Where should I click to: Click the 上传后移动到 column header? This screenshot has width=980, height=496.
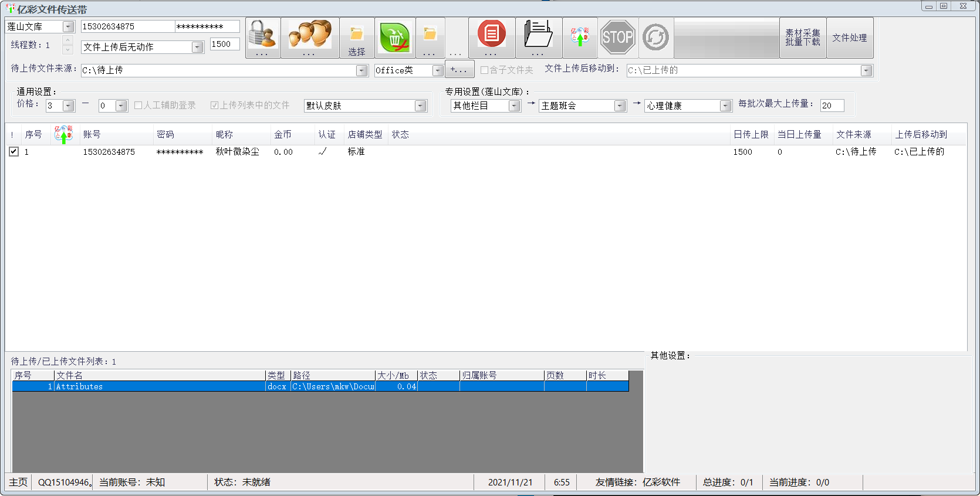click(928, 134)
